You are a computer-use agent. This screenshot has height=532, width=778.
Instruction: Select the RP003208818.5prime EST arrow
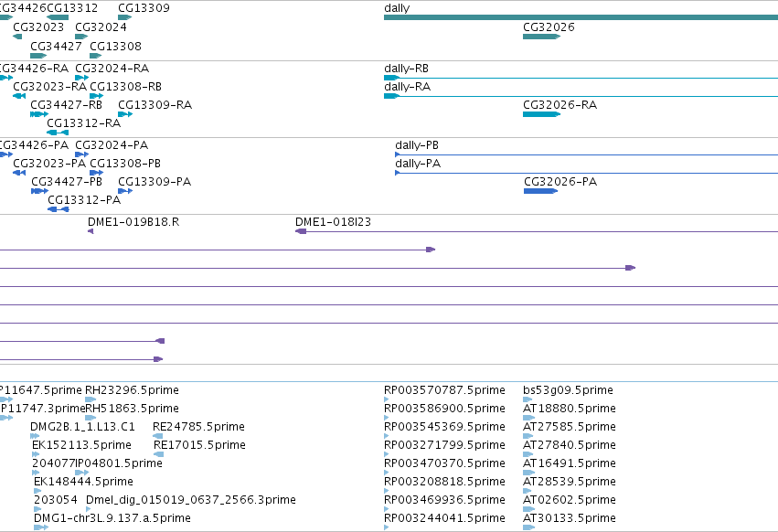(x=387, y=491)
